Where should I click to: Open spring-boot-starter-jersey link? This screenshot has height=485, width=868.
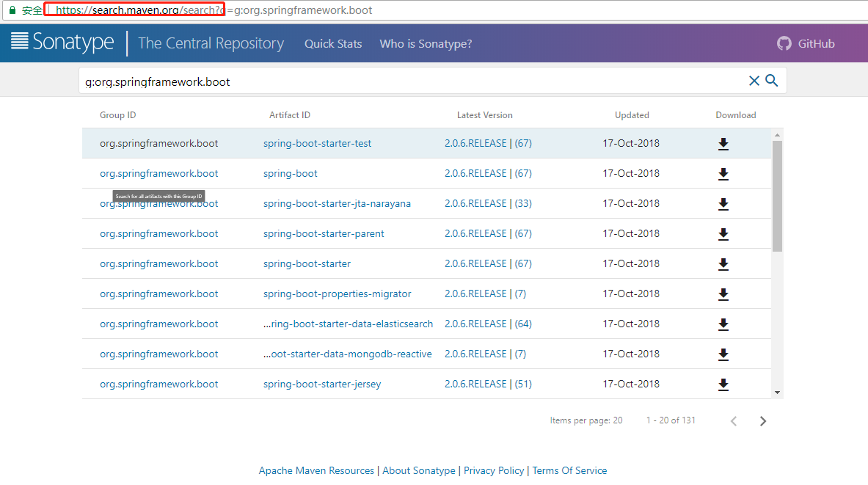[x=322, y=384]
